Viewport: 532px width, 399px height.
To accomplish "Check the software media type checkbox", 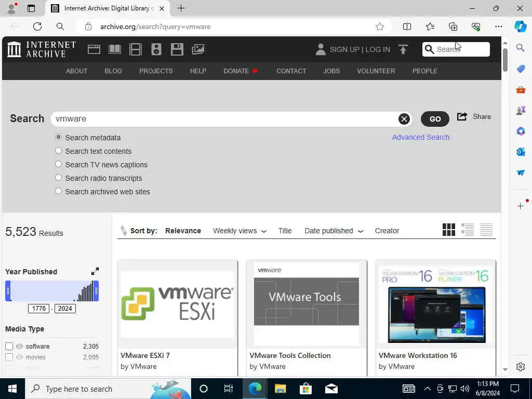I will (x=9, y=346).
